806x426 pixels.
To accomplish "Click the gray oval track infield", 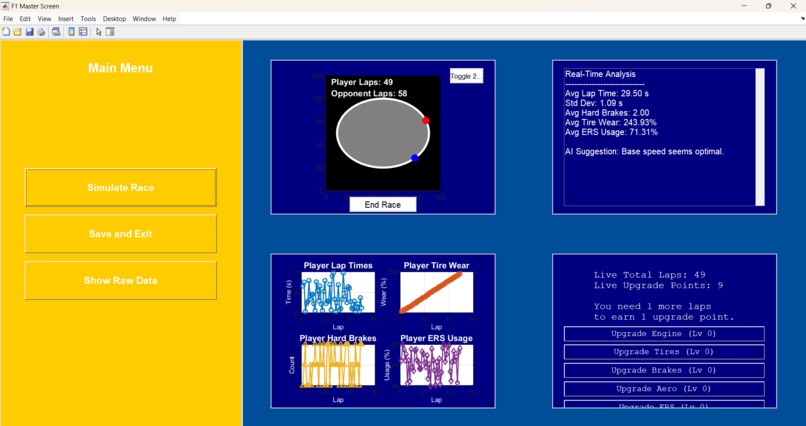I will coord(382,133).
